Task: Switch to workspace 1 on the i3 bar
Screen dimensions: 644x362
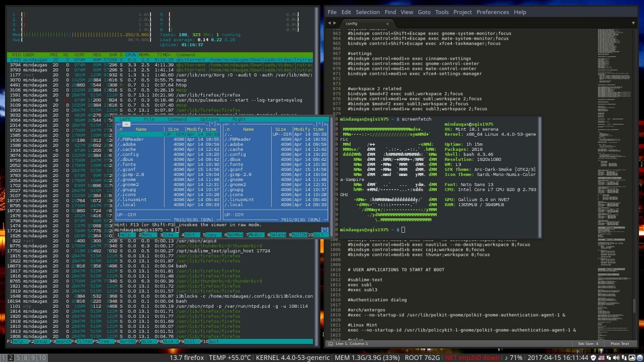Action: click(x=4, y=358)
